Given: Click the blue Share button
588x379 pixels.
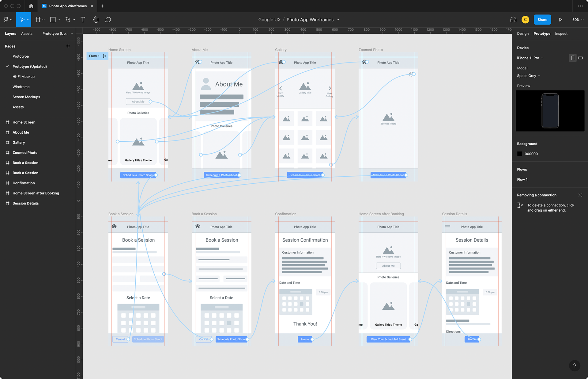Looking at the screenshot, I should click(x=542, y=20).
